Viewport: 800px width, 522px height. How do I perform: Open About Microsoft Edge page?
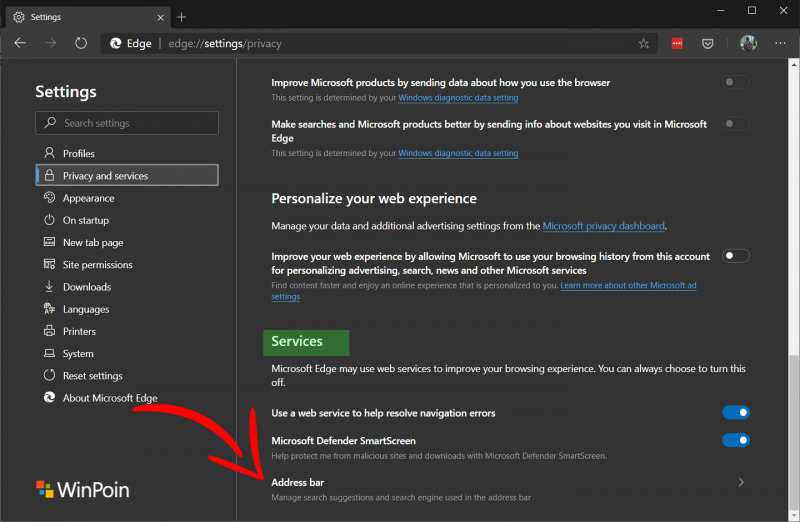[x=127, y=397]
